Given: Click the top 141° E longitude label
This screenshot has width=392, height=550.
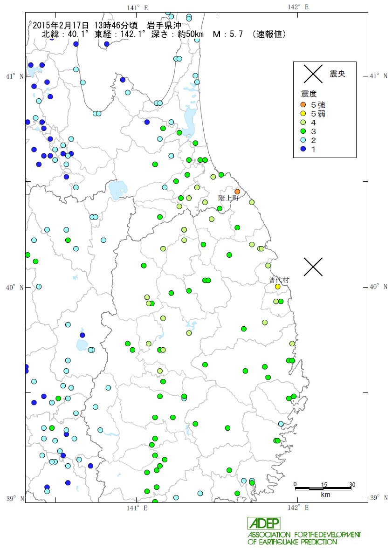Looking at the screenshot, I should (x=138, y=8).
